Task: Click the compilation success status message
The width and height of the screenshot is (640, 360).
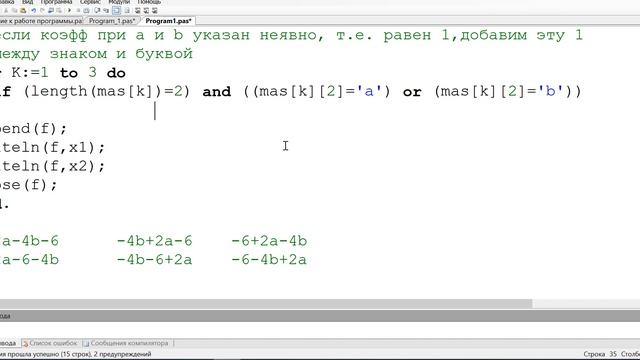Action: (76, 354)
